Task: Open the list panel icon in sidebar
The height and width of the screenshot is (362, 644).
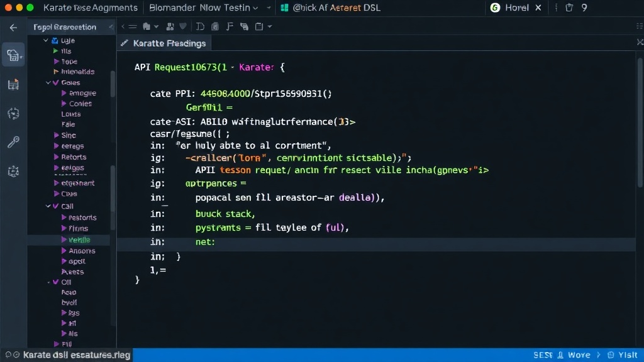Action: (13, 85)
